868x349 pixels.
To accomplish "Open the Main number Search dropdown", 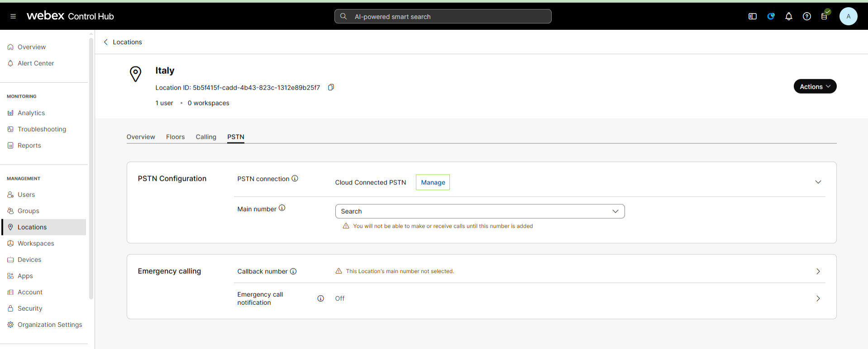I will (480, 211).
